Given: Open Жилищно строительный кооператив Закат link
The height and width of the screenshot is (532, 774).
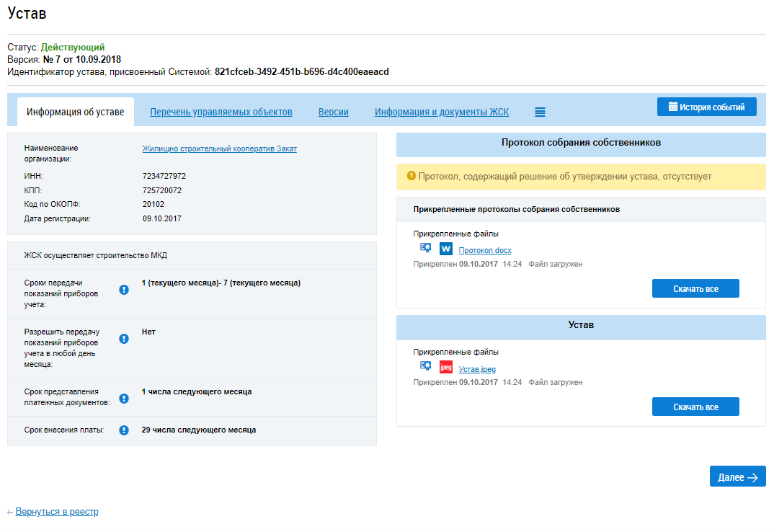Looking at the screenshot, I should [219, 149].
